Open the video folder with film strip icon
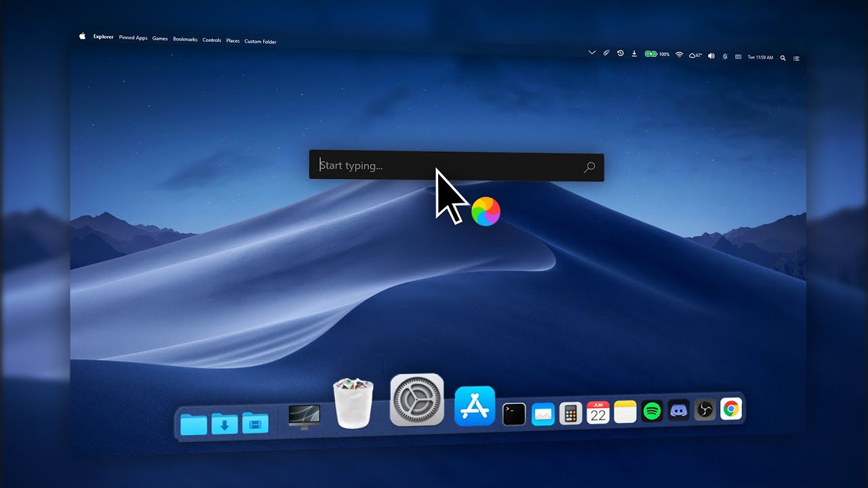Screen dimensions: 868x488 tap(255, 423)
